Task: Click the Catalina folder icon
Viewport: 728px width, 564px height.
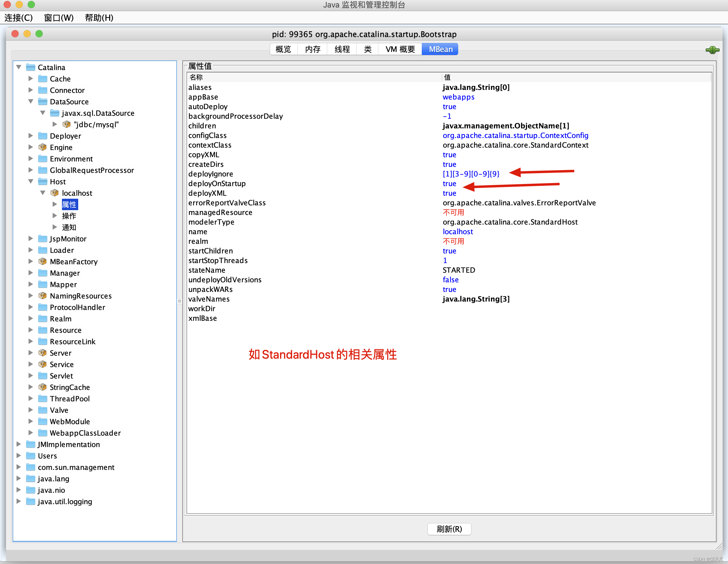Action: coord(31,67)
